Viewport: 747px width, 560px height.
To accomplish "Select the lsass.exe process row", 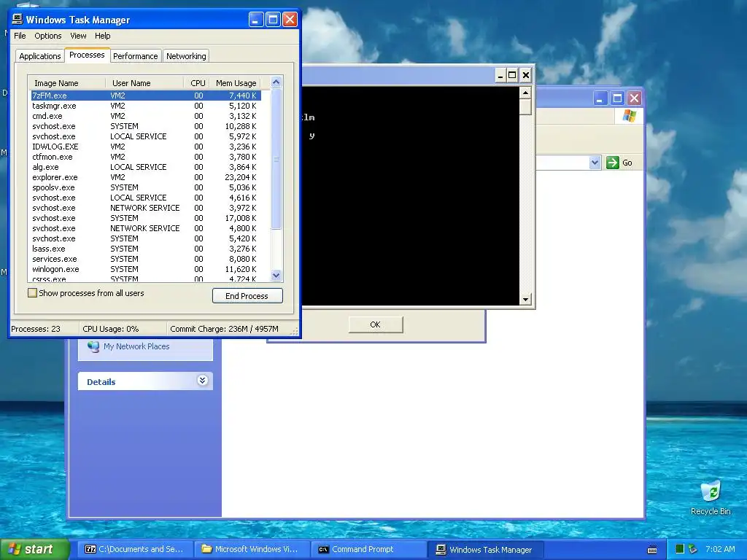I will click(x=146, y=249).
